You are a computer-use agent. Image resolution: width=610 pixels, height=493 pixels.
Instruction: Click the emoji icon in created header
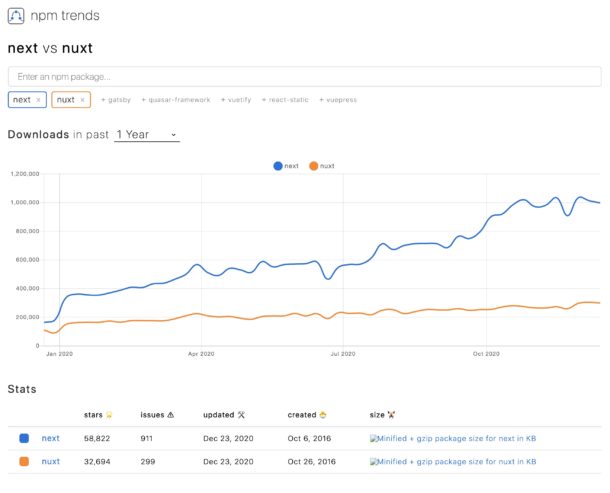pos(323,415)
